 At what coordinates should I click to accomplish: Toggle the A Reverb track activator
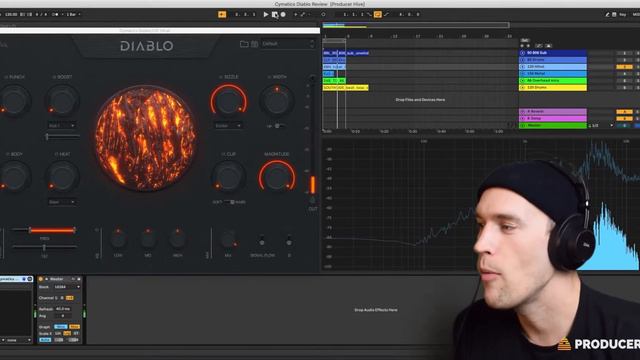pyautogui.click(x=624, y=111)
